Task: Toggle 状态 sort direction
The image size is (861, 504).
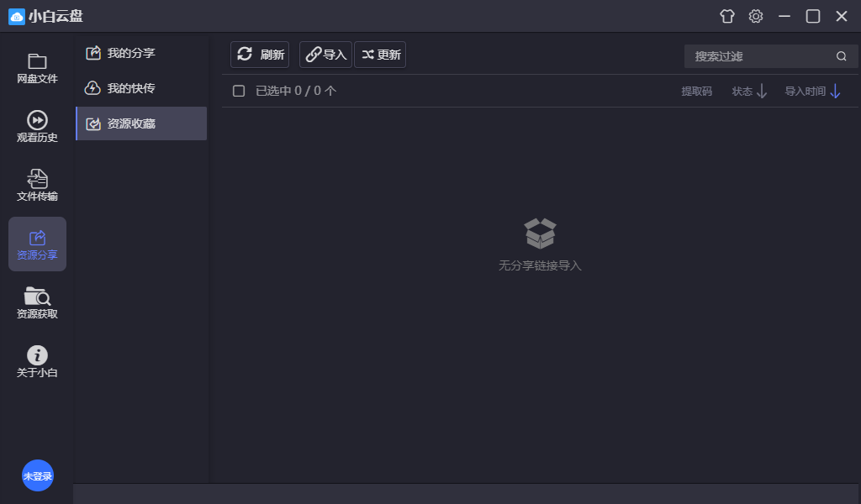Action: 747,91
